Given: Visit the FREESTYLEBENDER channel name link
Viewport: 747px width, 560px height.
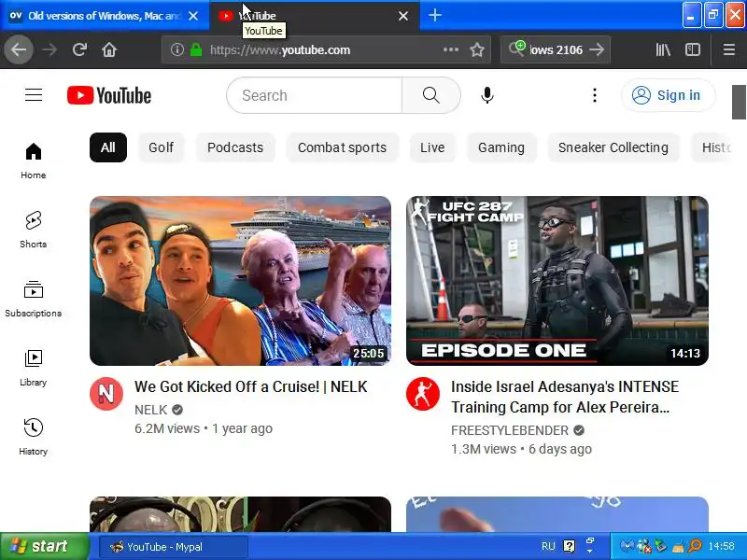Looking at the screenshot, I should pyautogui.click(x=509, y=430).
